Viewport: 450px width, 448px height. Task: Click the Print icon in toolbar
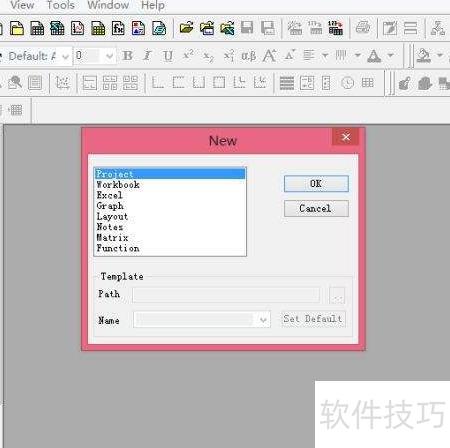[363, 27]
